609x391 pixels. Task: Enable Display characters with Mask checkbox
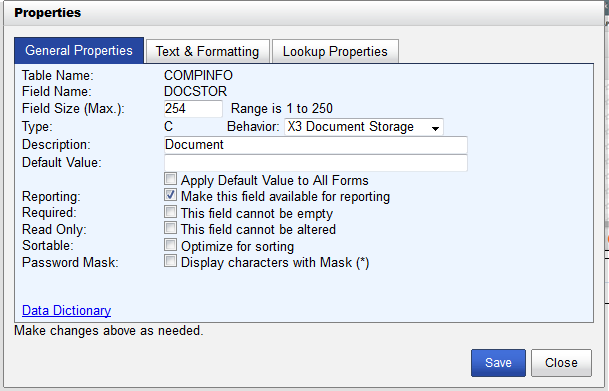click(x=170, y=261)
